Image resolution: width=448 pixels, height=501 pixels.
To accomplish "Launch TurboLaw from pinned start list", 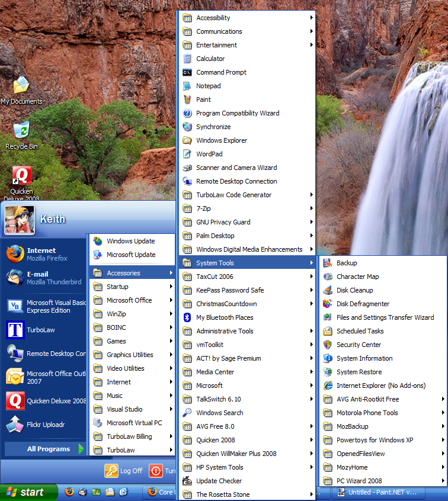I will [44, 330].
